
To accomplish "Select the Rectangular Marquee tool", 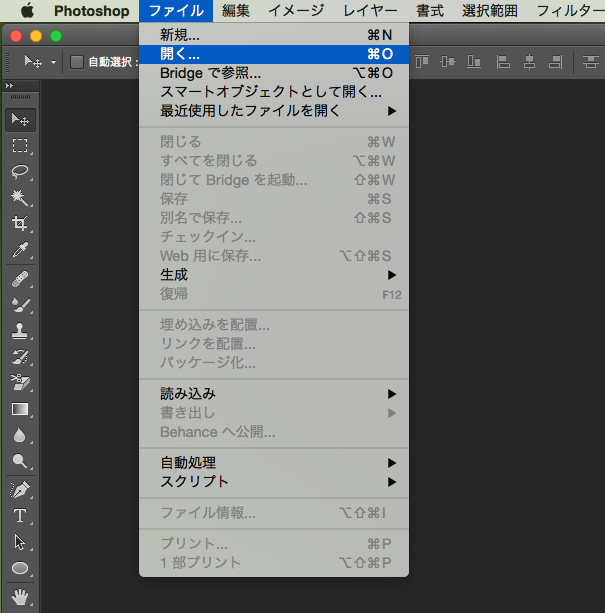I will click(20, 145).
